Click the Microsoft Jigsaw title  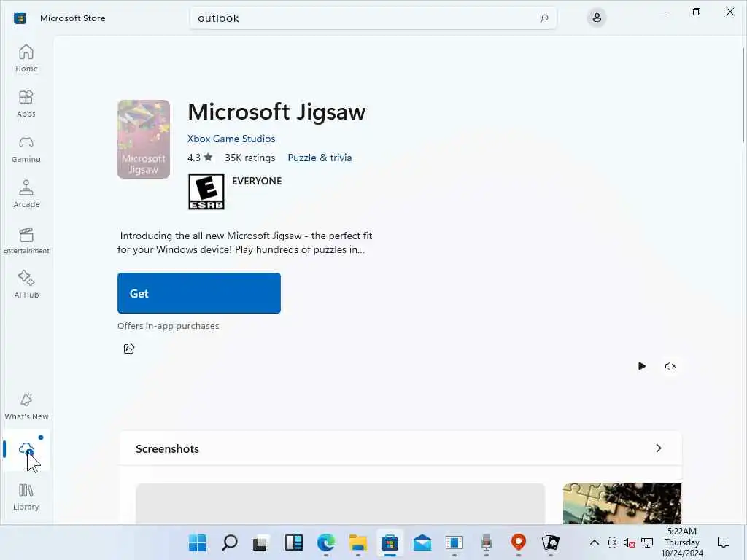coord(276,112)
